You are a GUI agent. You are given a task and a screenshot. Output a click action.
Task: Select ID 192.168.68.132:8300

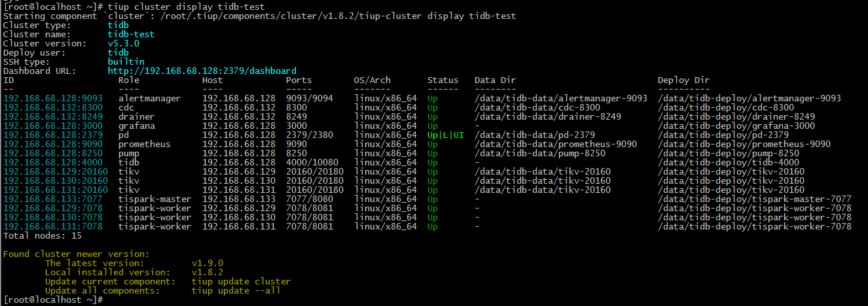[53, 107]
